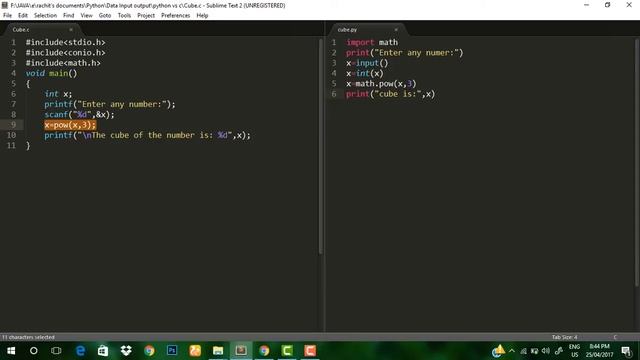640x360 pixels.
Task: Open File Explorer from taskbar
Action: click(218, 351)
